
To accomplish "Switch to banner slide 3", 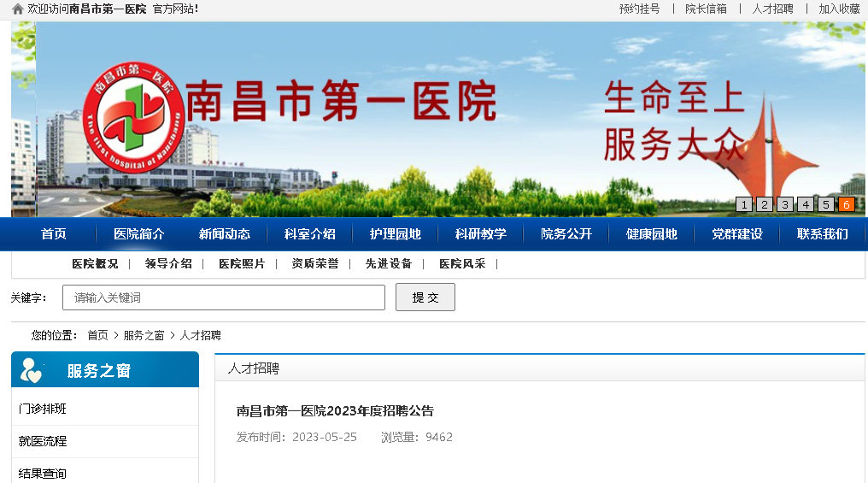I will (x=785, y=204).
